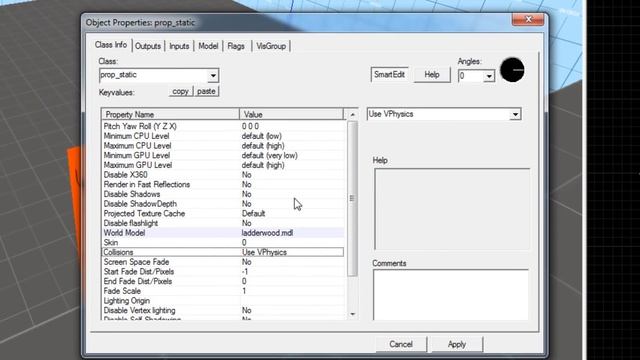Image resolution: width=640 pixels, height=360 pixels.
Task: Copy the keyvalues
Action: coord(180,91)
